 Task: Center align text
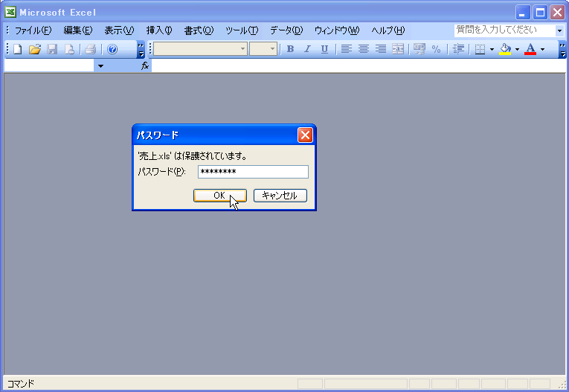click(x=364, y=49)
